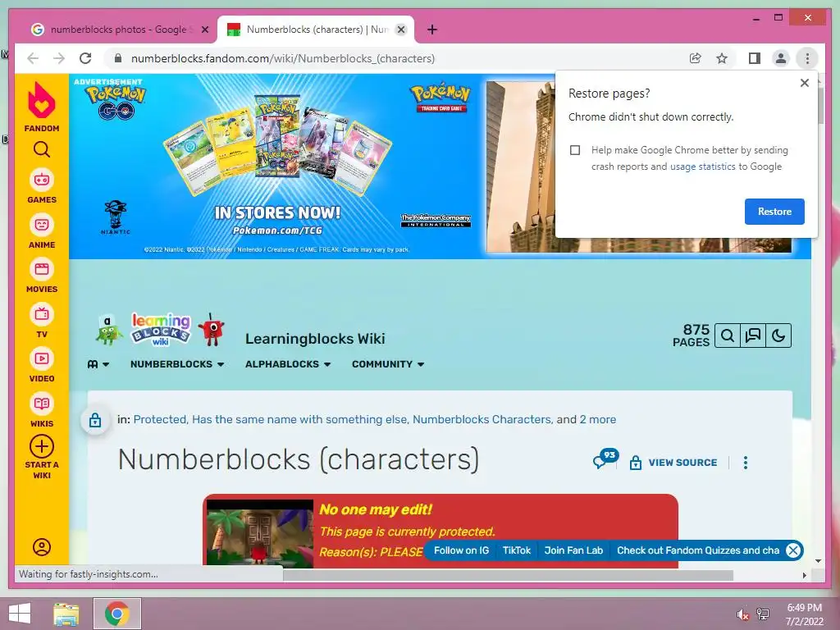Open Check out Fandom Quizzes link
The image size is (840, 630).
pos(697,550)
